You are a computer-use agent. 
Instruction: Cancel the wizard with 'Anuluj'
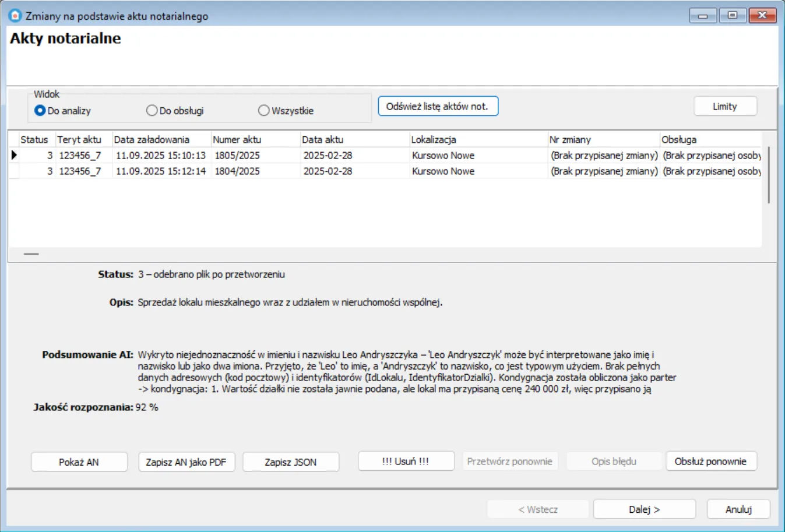point(738,509)
